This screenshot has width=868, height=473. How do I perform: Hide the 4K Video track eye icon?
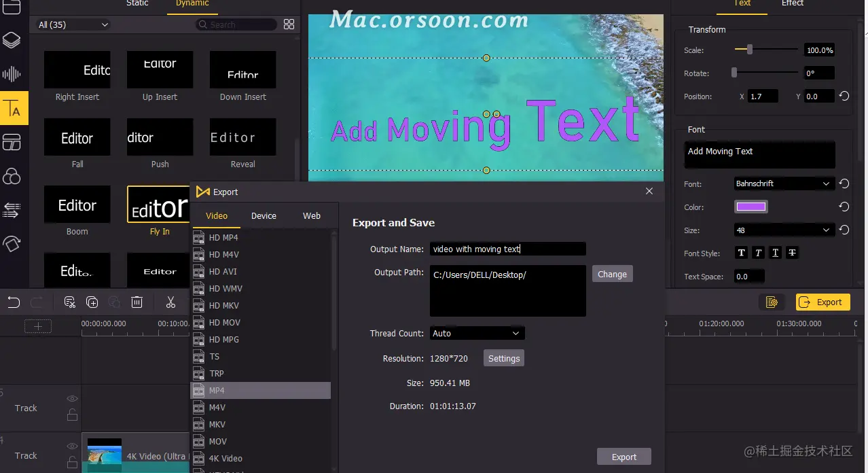tap(72, 446)
